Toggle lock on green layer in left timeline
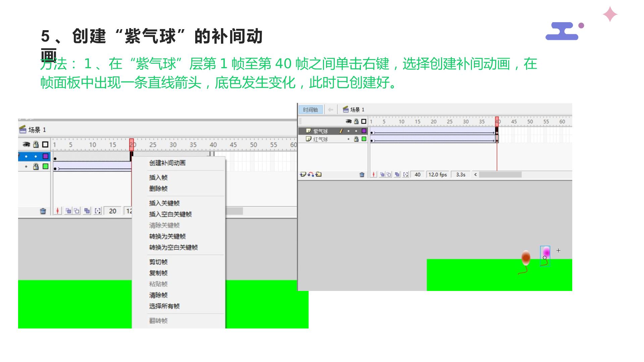The height and width of the screenshot is (362, 644). click(36, 167)
